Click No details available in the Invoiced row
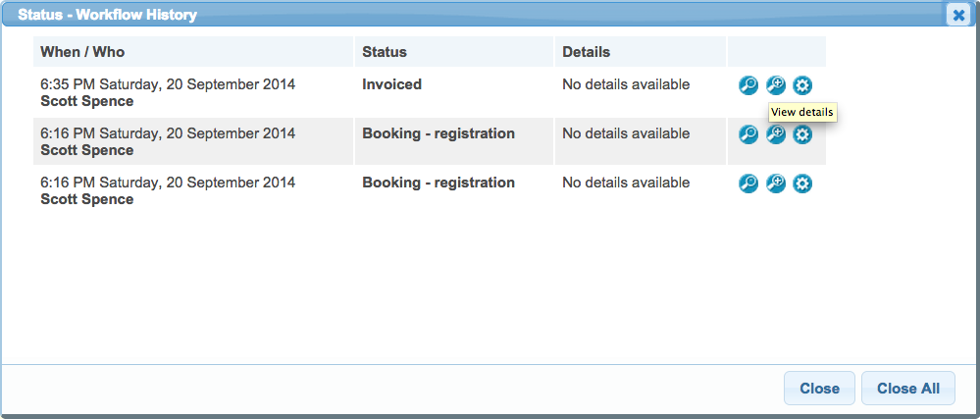 [x=626, y=84]
